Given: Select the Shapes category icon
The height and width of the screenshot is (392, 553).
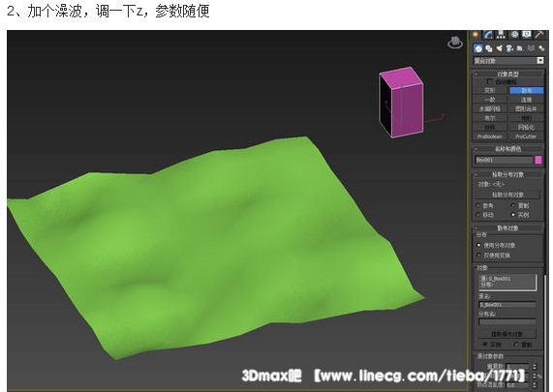Looking at the screenshot, I should click(x=489, y=48).
